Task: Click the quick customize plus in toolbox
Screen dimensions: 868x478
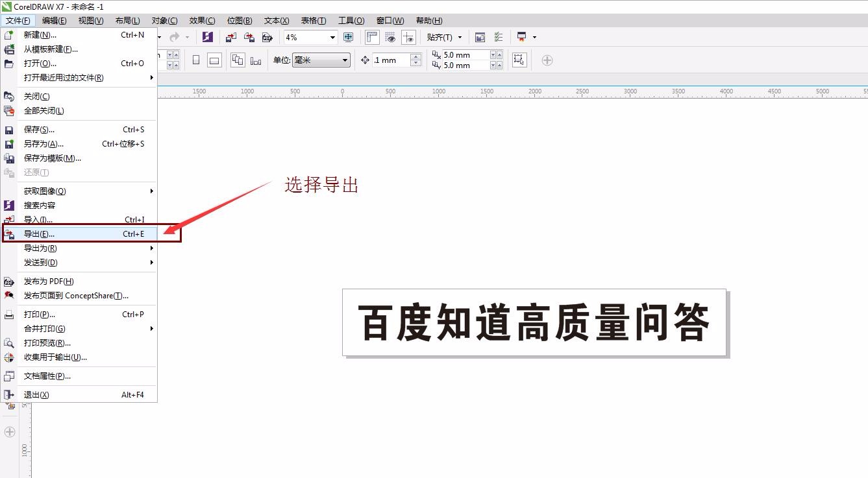Action: coord(9,432)
